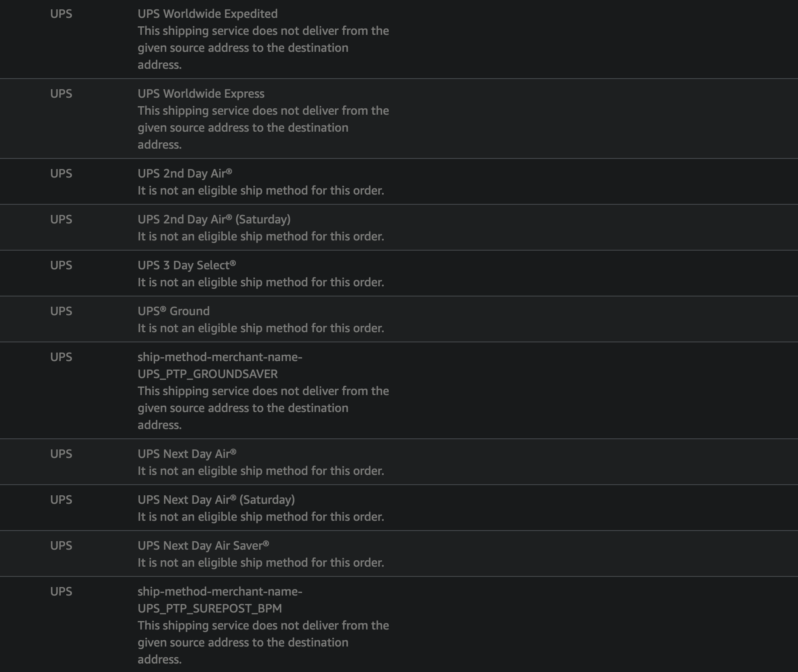The width and height of the screenshot is (798, 672).
Task: Select the UPS_PTP_SUREPOST_BPM ship method text
Action: click(x=220, y=600)
